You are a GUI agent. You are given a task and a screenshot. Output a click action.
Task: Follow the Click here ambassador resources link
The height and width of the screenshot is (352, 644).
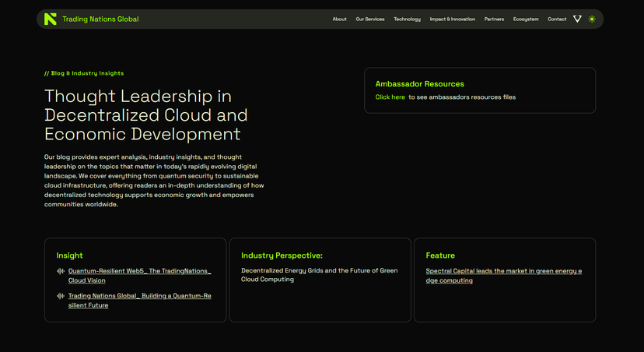(390, 97)
